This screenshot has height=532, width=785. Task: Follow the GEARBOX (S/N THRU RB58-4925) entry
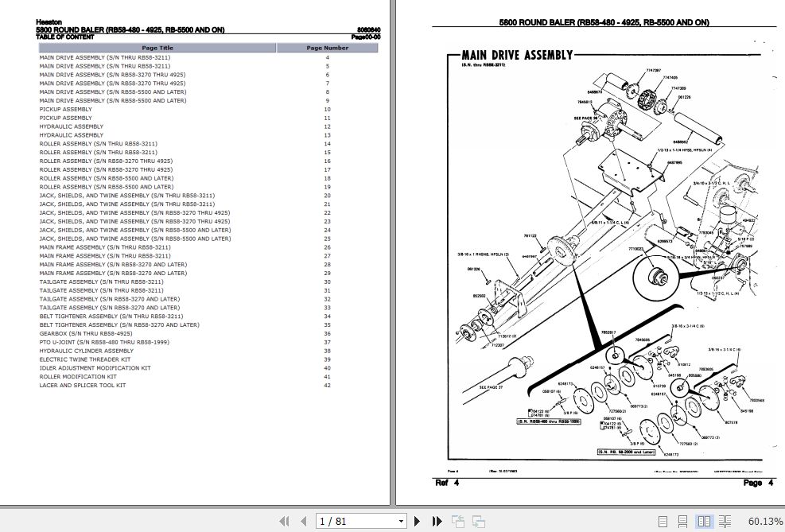(x=87, y=333)
